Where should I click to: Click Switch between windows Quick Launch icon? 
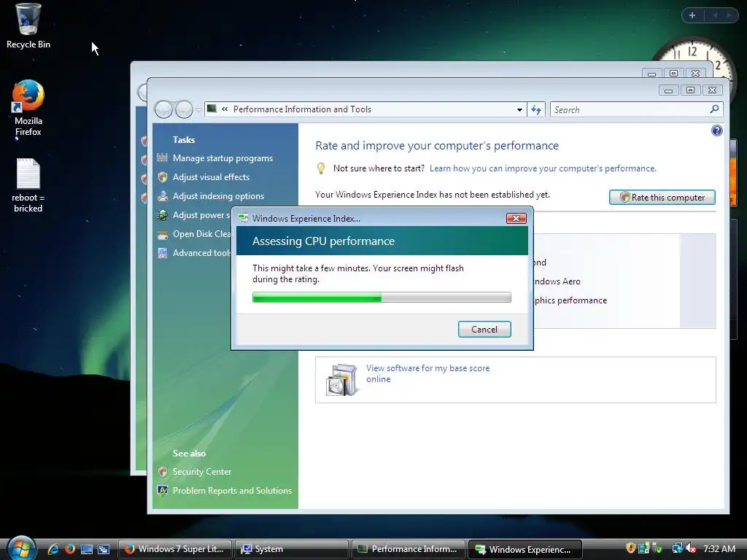click(x=104, y=549)
